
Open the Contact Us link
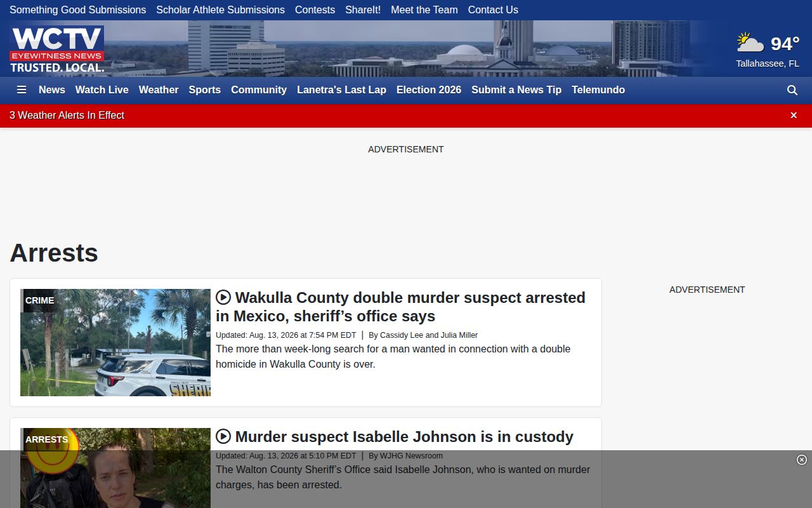[493, 10]
